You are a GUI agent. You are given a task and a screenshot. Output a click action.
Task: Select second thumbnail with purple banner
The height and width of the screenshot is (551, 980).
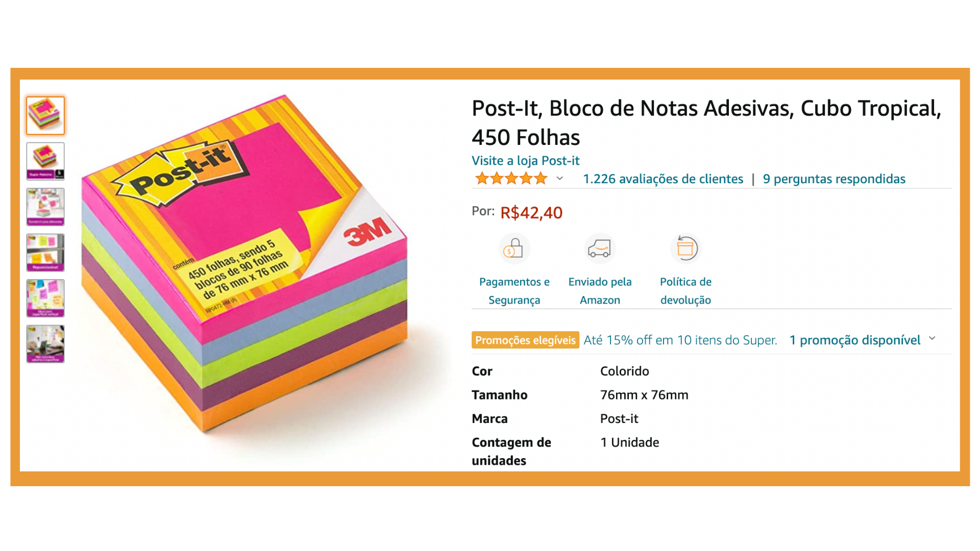click(x=45, y=161)
